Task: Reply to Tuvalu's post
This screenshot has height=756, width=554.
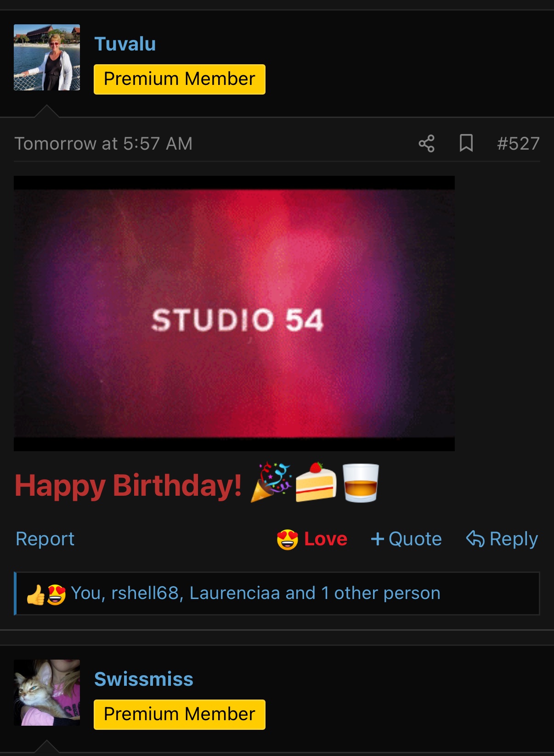Action: pyautogui.click(x=502, y=539)
